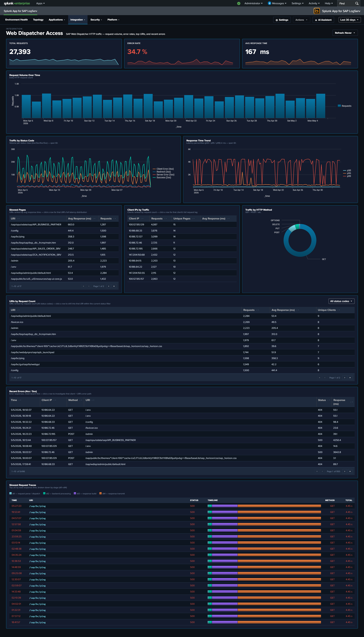
Task: Open /sap/opu/odata/sap/API_BUSINESS_PARTNER row in Slowest Pages
Action: tap(64, 224)
